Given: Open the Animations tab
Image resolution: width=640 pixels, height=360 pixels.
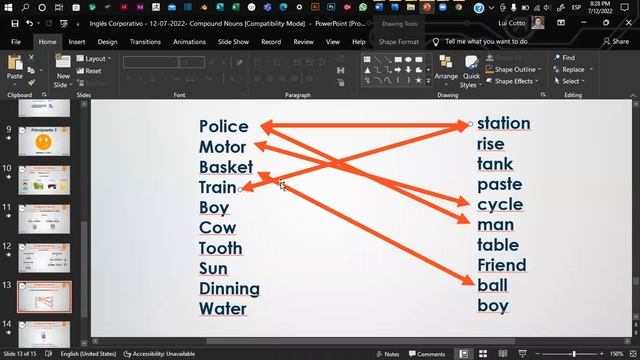Looking at the screenshot, I should pos(189,42).
